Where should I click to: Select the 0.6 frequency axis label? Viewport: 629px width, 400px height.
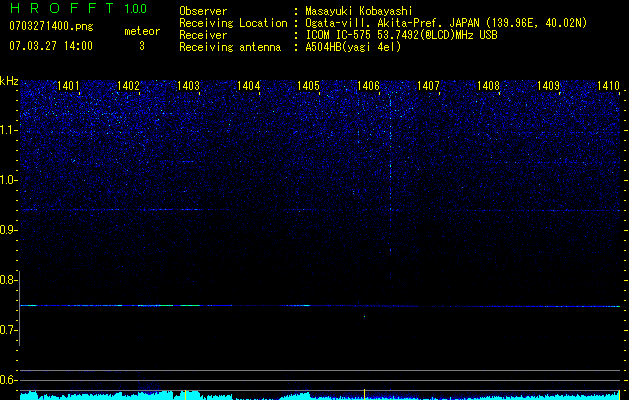point(9,380)
